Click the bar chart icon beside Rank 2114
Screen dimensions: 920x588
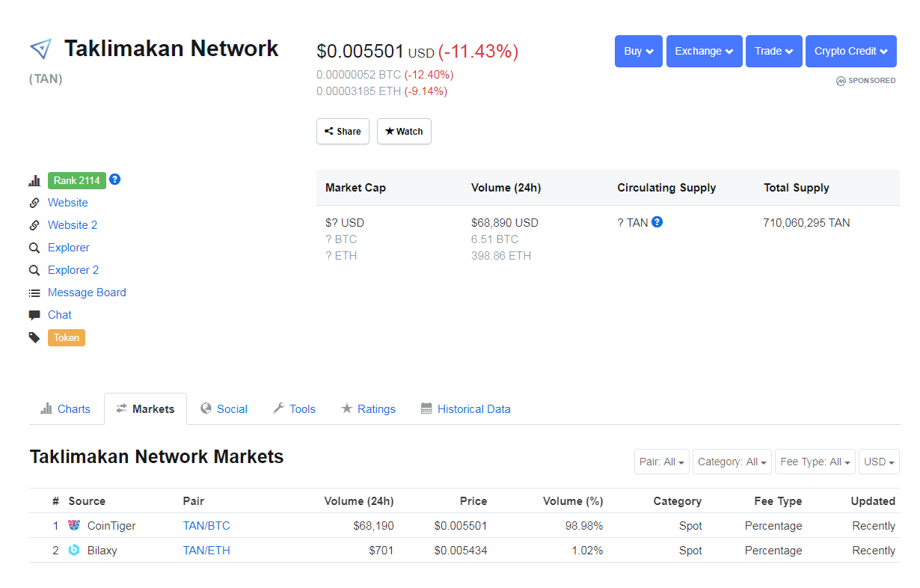(x=34, y=180)
